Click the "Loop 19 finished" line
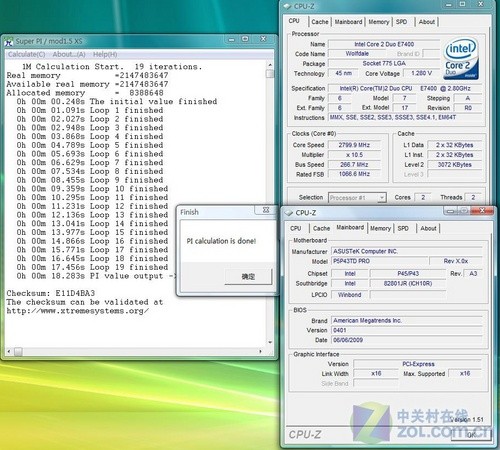 pyautogui.click(x=92, y=267)
